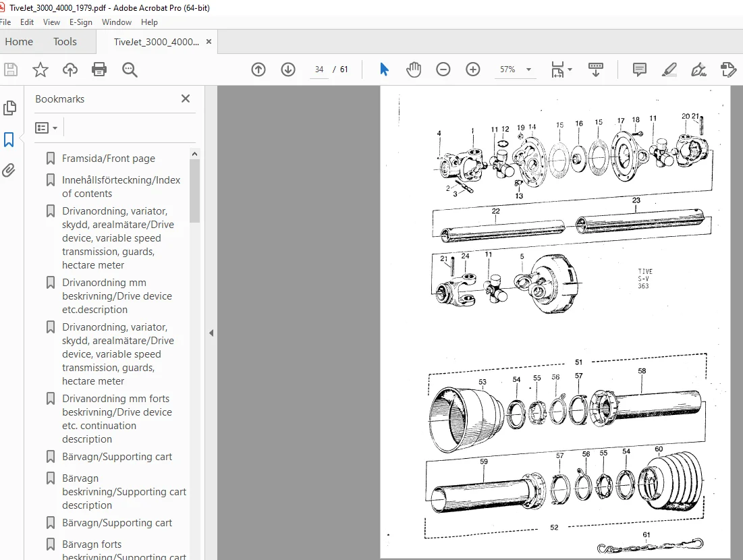Open the Edit menu
Screen dimensions: 743x560
pyautogui.click(x=27, y=22)
